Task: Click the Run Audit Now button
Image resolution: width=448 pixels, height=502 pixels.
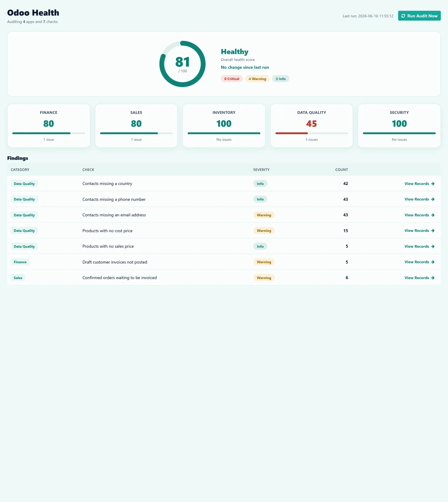Action: [x=419, y=16]
